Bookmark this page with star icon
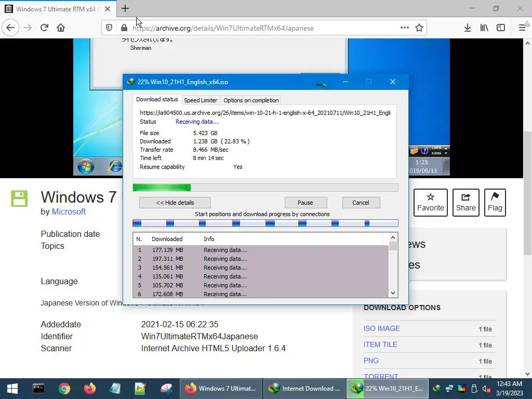 (x=419, y=28)
